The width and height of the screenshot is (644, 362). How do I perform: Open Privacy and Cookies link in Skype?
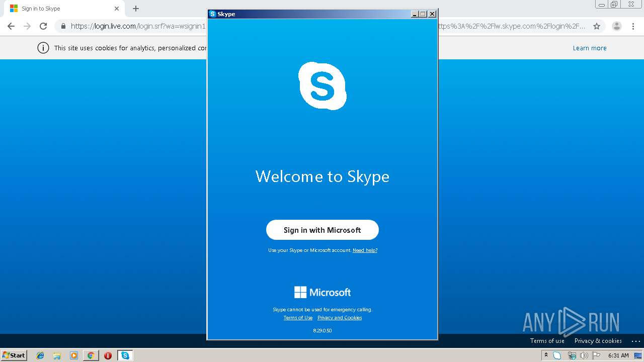pos(340,318)
